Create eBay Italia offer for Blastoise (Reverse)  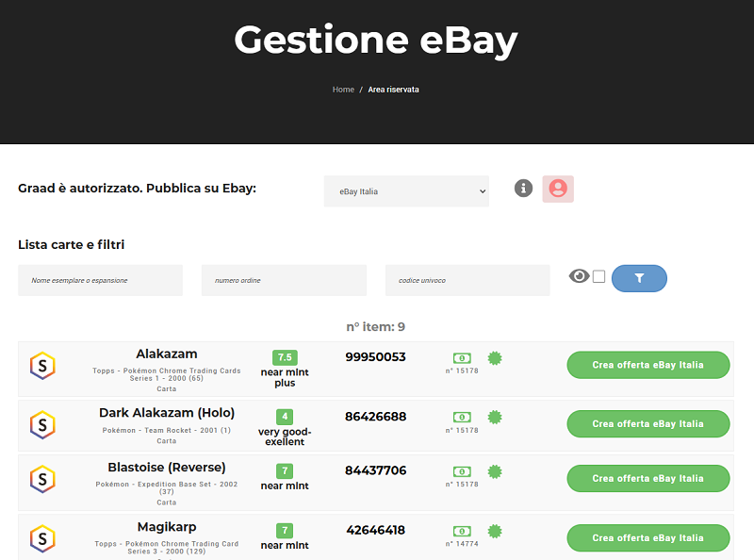(648, 478)
